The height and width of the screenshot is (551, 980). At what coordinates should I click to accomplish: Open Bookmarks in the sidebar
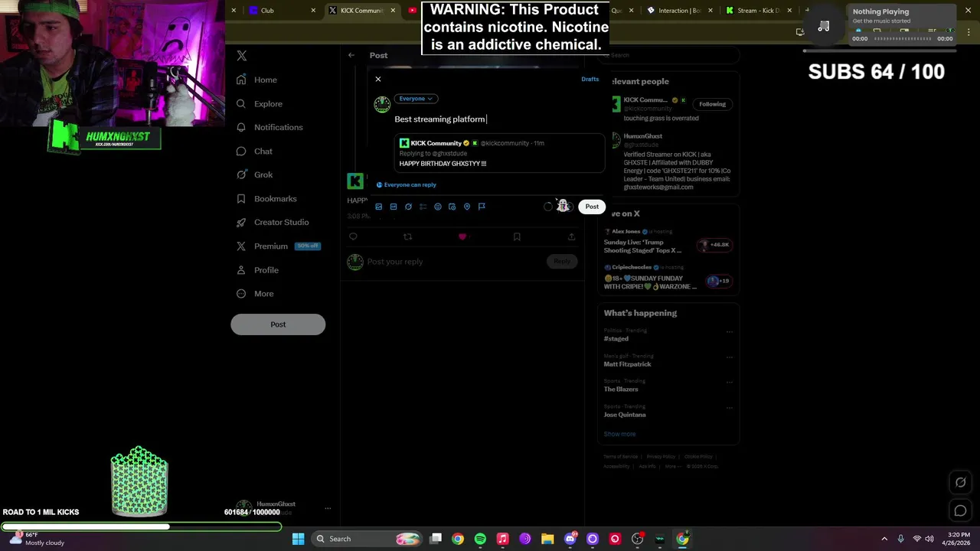click(266, 199)
